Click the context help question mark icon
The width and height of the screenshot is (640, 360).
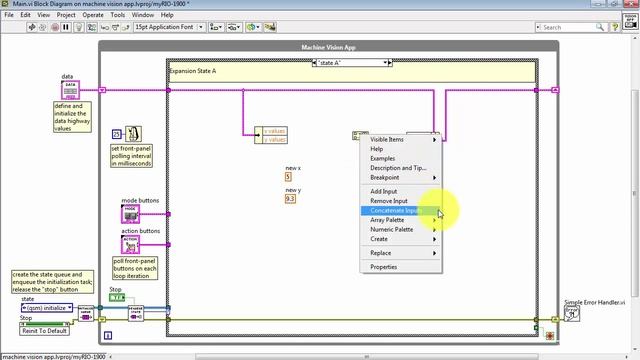615,27
